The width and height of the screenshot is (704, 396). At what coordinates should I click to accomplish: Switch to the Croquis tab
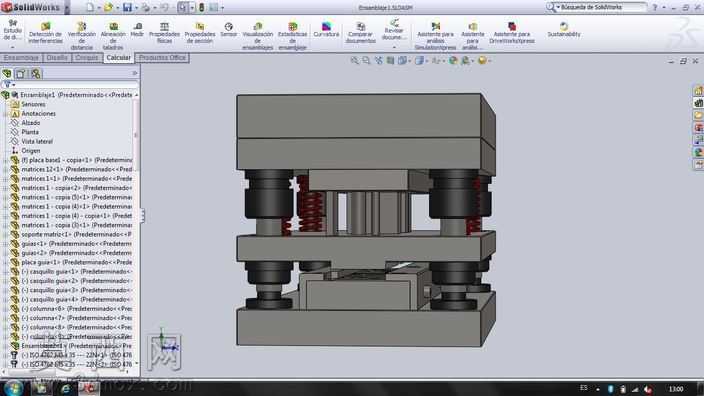(87, 57)
